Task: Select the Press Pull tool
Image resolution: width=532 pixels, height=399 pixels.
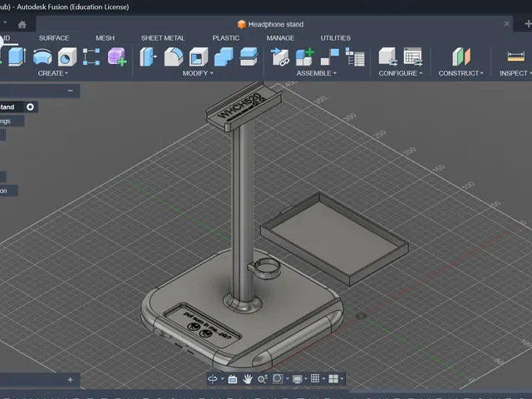Action: pyautogui.click(x=148, y=57)
